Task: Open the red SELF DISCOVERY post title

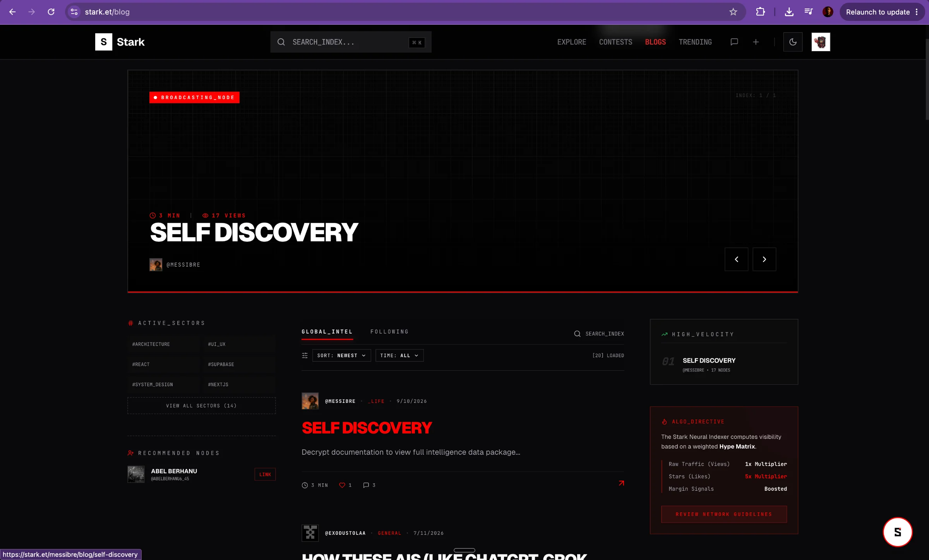Action: (x=367, y=428)
